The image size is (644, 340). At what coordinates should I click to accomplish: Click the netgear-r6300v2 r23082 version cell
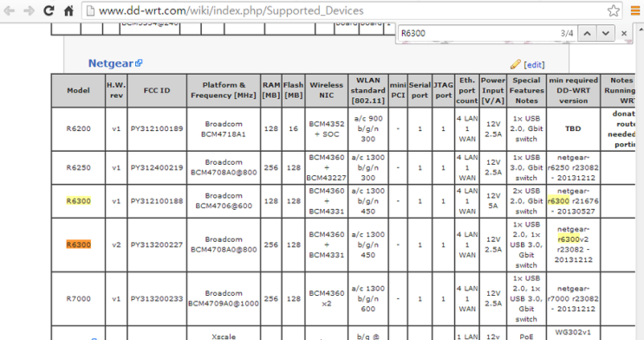coord(573,245)
